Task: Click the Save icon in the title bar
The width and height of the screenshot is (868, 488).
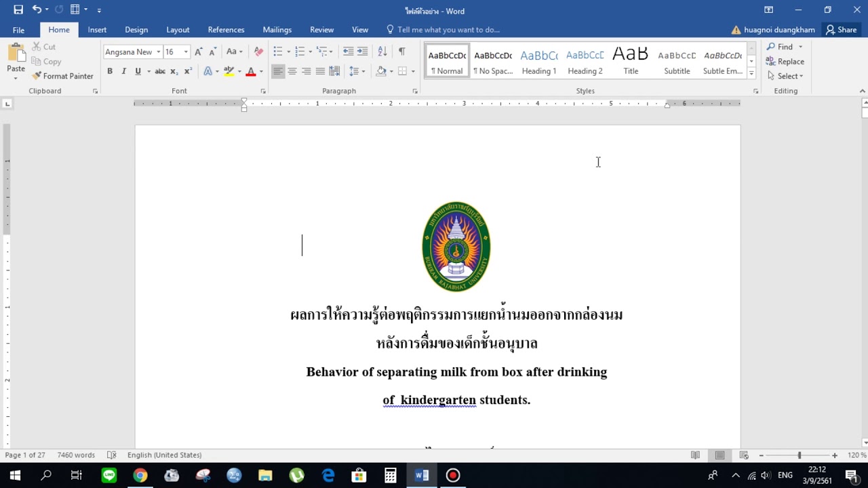Action: pos(18,9)
